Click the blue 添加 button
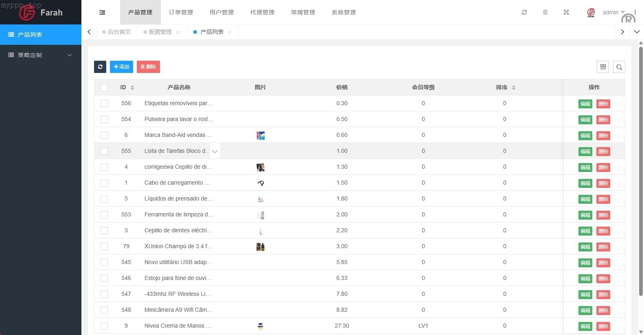Viewport: 644px width, 335px height. (121, 67)
